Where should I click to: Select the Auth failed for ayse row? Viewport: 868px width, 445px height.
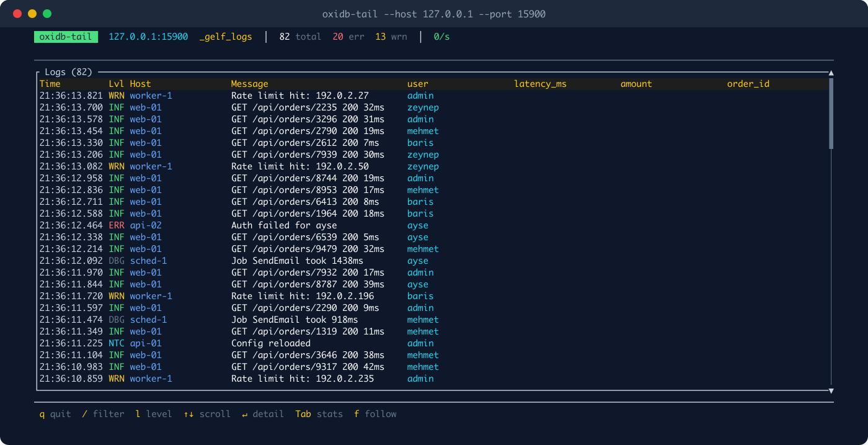click(433, 225)
